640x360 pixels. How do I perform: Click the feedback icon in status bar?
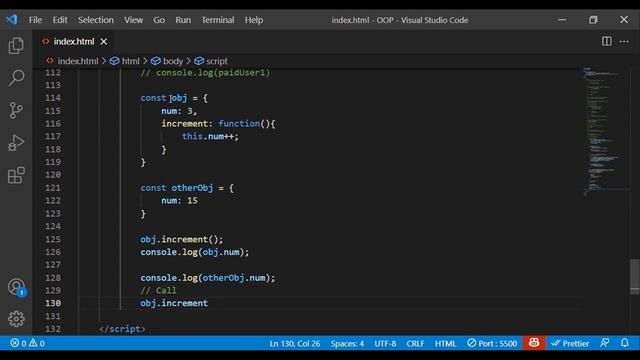604,343
